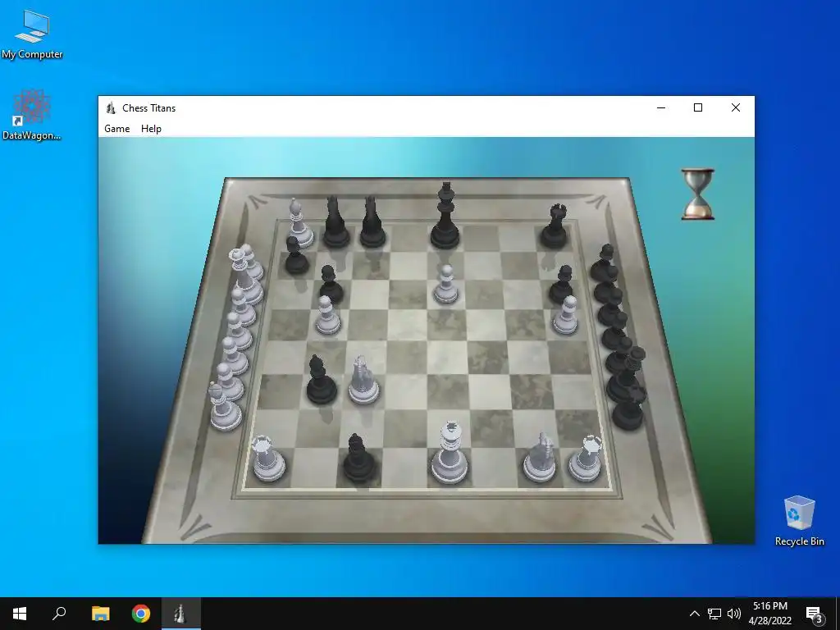Open the clock showing 5:16 PM
Screen dimensions: 840x630
[769, 614]
